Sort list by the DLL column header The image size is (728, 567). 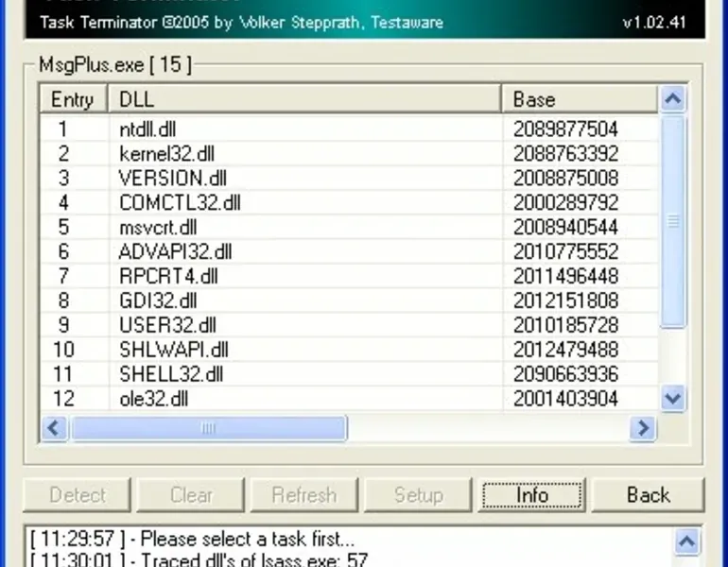point(304,99)
